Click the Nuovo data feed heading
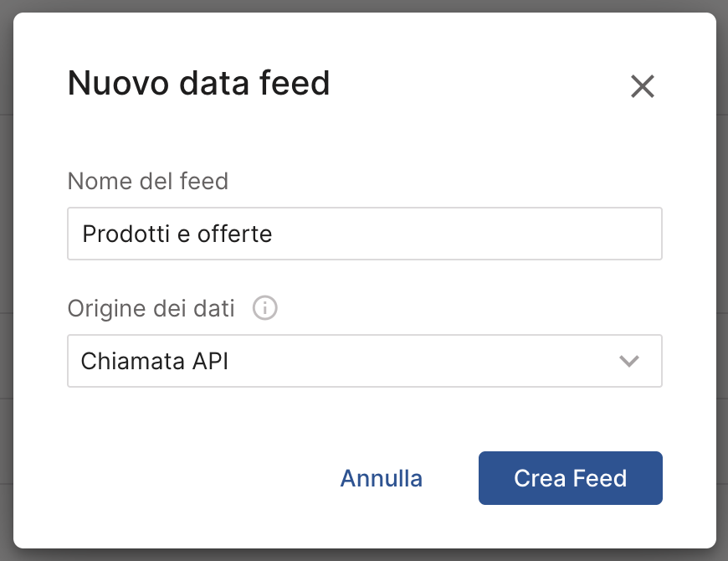 click(x=198, y=84)
